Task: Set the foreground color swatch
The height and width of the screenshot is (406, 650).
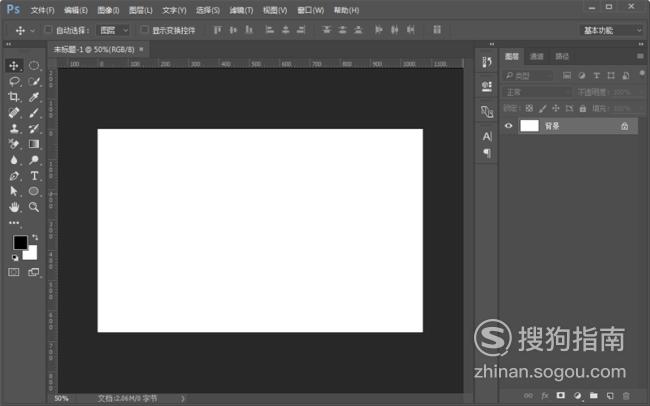Action: (19, 242)
